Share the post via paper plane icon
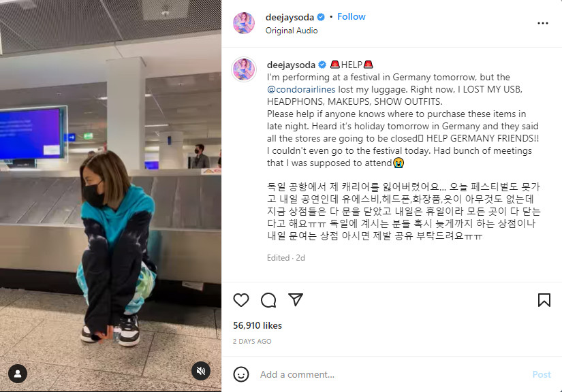Image resolution: width=562 pixels, height=392 pixels. [x=296, y=299]
